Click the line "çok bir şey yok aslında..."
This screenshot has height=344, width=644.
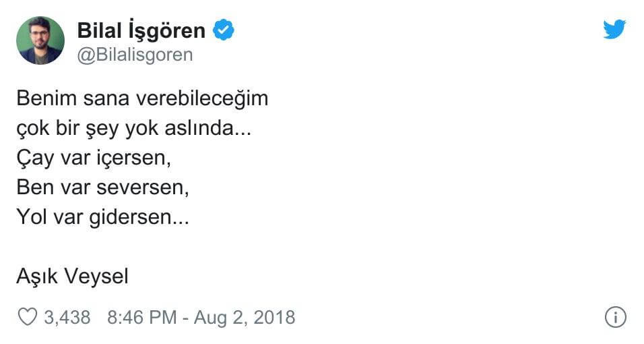coord(134,128)
